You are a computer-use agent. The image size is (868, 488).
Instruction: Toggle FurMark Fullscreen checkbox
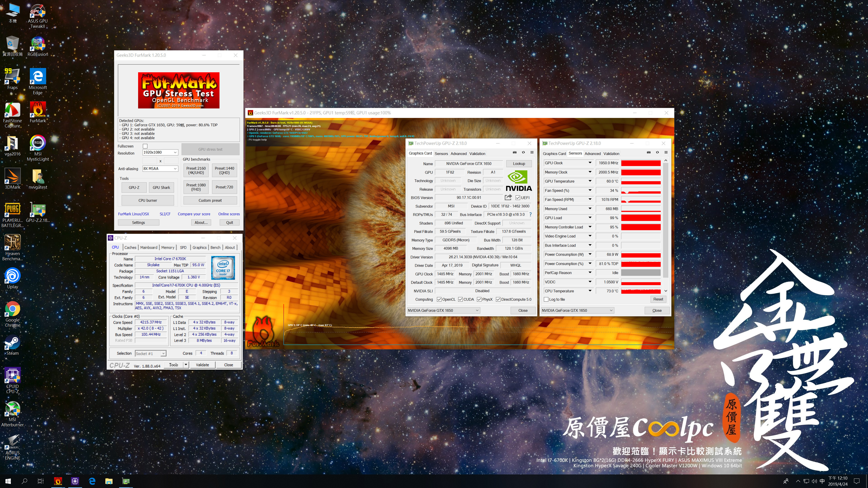pos(145,146)
